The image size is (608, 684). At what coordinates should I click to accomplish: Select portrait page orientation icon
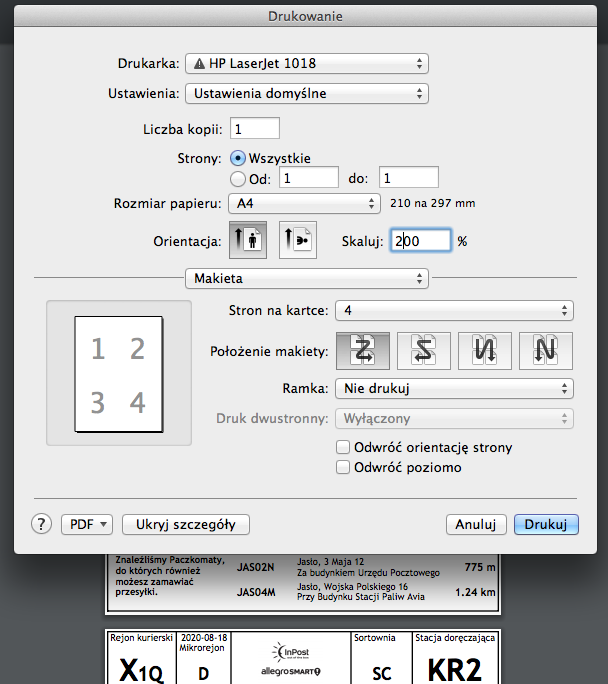[246, 241]
